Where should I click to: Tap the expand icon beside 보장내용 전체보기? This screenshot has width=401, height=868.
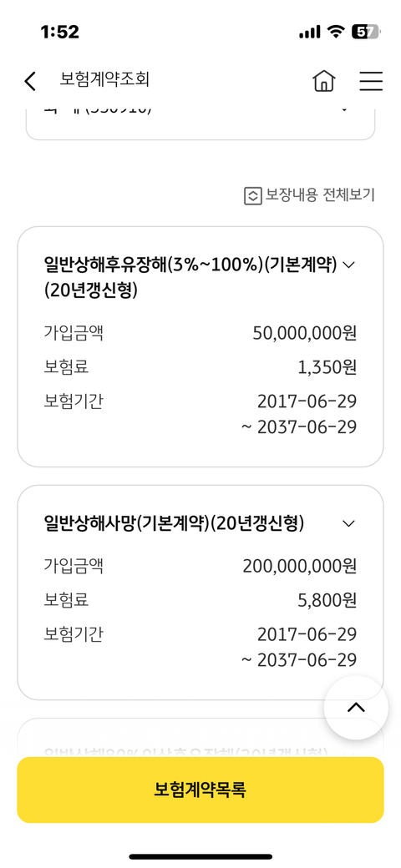252,196
